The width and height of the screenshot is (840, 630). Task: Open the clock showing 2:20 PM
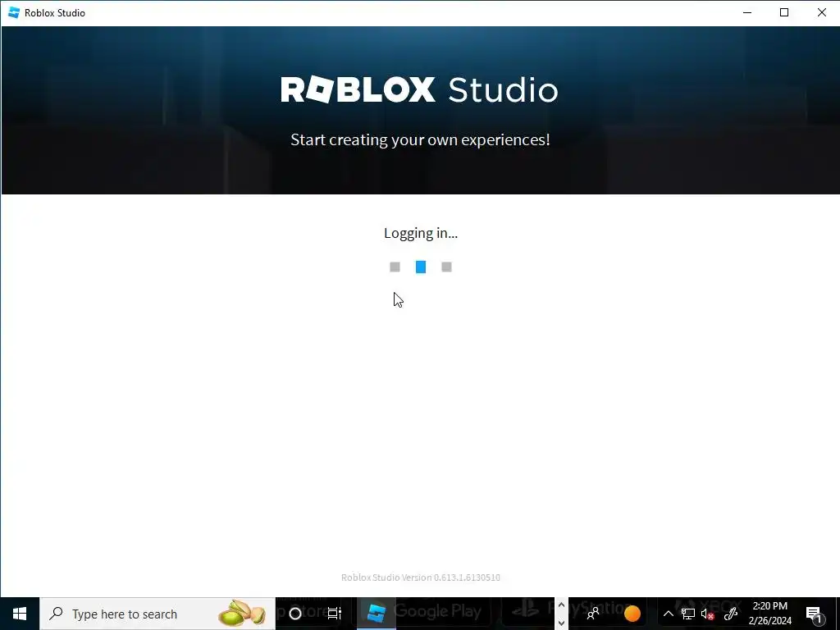[769, 614]
